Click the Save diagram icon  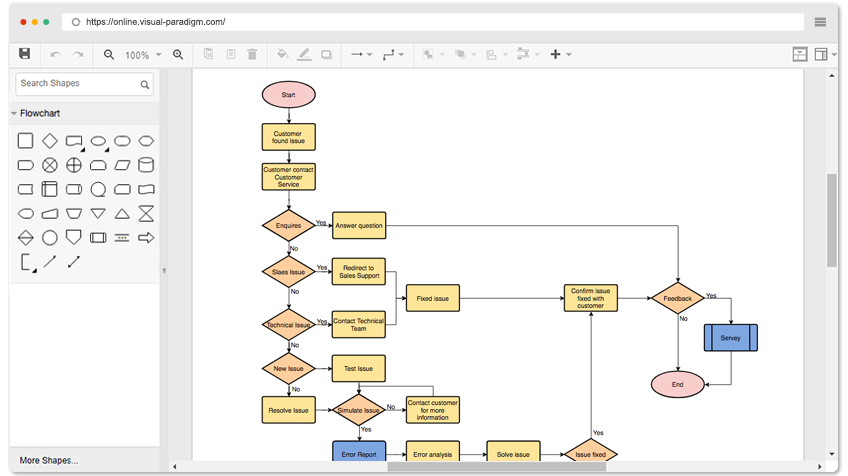click(24, 54)
